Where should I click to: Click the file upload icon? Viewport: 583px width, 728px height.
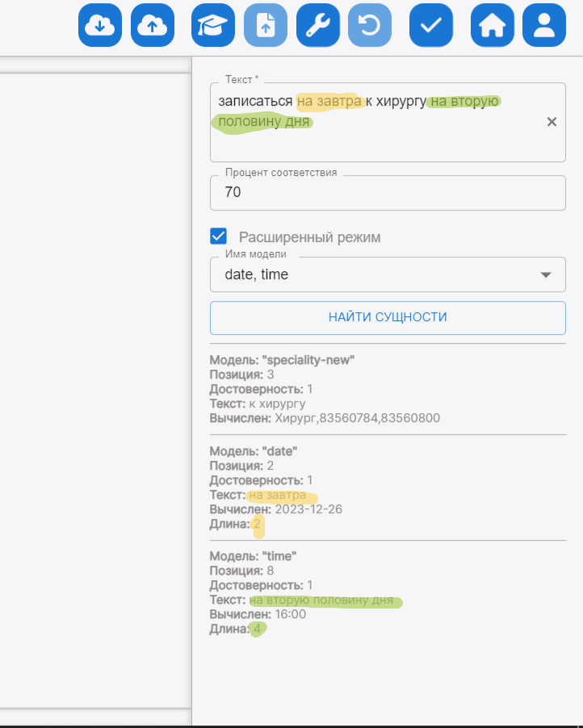tap(266, 25)
